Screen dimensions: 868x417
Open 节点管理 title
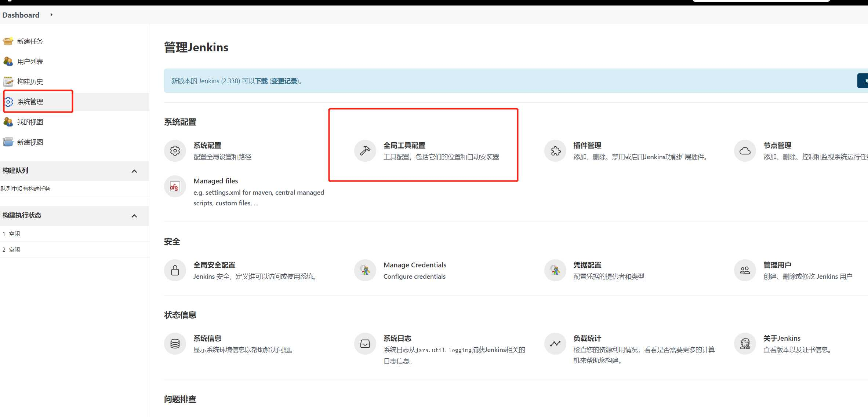(777, 145)
